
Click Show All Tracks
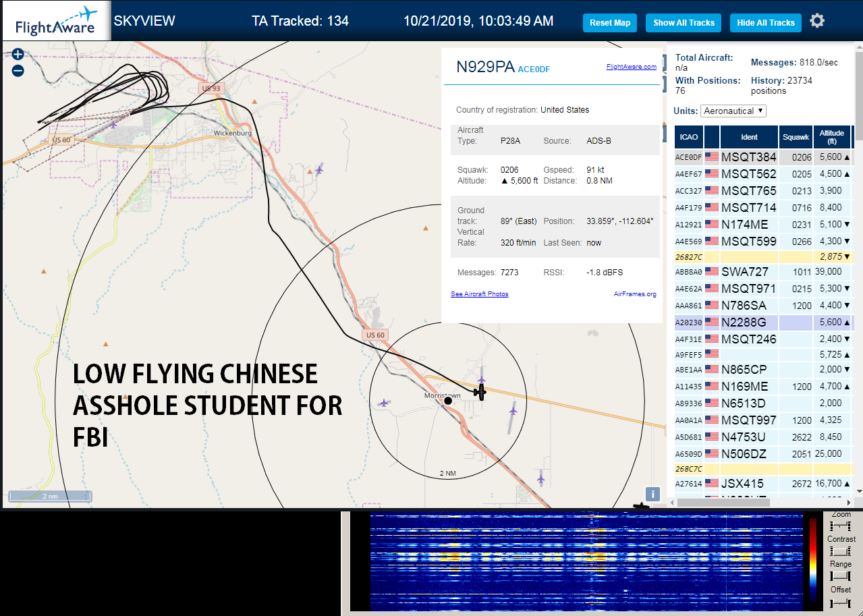point(684,22)
